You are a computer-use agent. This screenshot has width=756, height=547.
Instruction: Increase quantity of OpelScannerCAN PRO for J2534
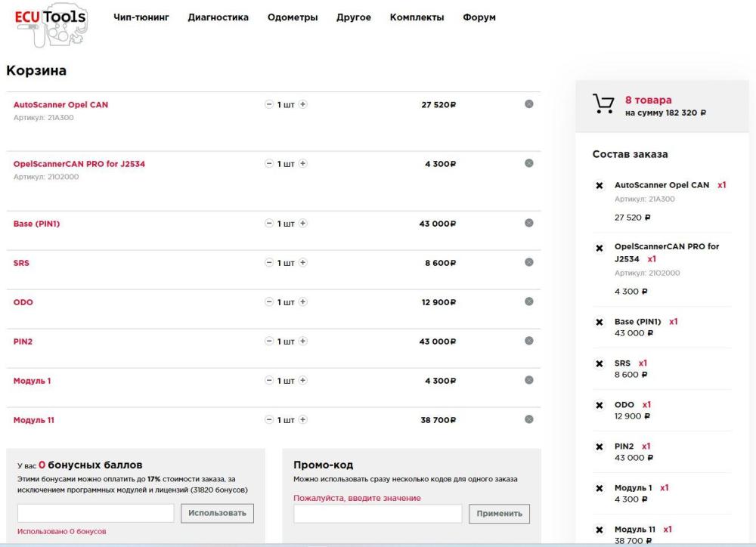303,163
